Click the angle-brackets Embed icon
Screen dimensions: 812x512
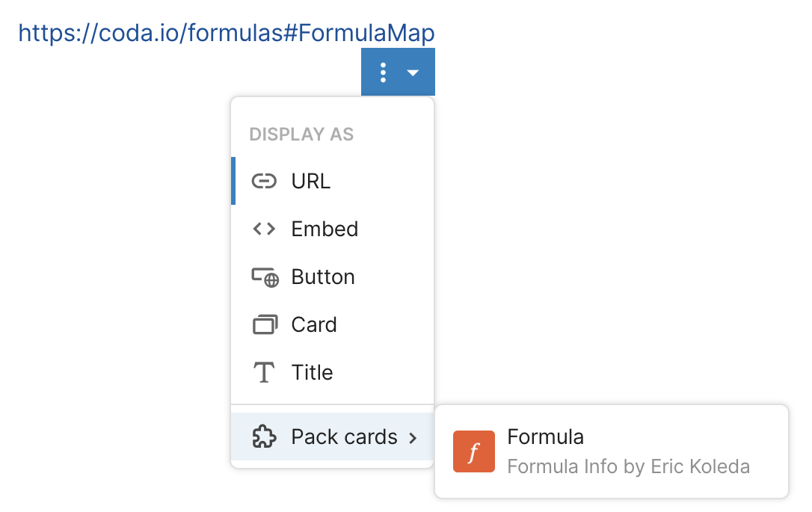264,229
